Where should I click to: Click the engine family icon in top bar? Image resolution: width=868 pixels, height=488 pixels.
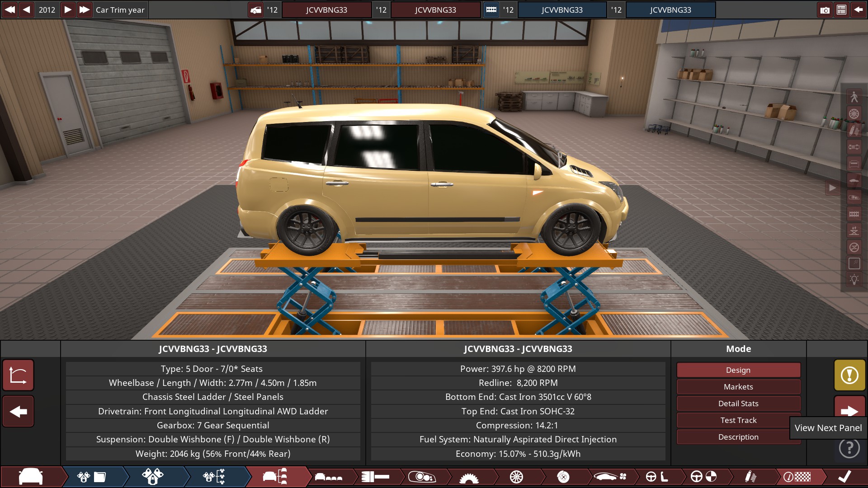click(491, 10)
